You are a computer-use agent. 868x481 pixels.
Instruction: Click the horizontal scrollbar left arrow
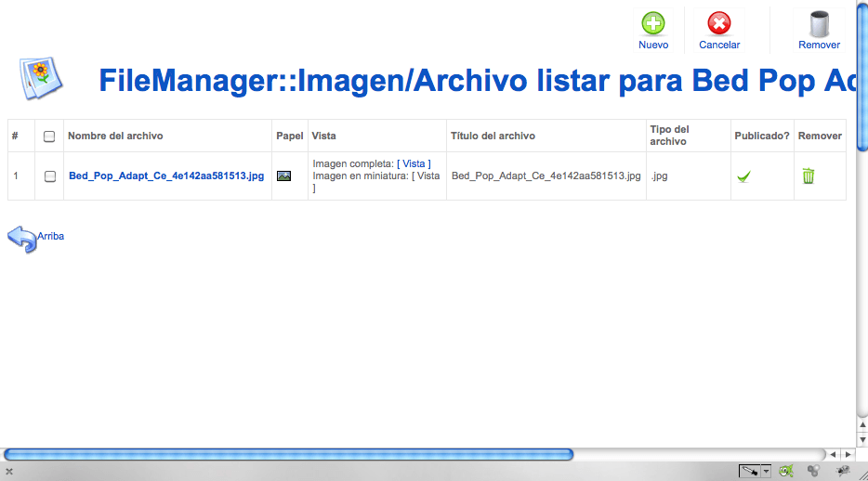(x=833, y=454)
